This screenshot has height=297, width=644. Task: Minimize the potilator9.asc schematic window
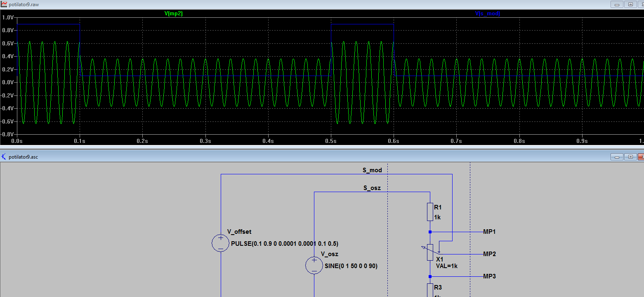pos(617,157)
